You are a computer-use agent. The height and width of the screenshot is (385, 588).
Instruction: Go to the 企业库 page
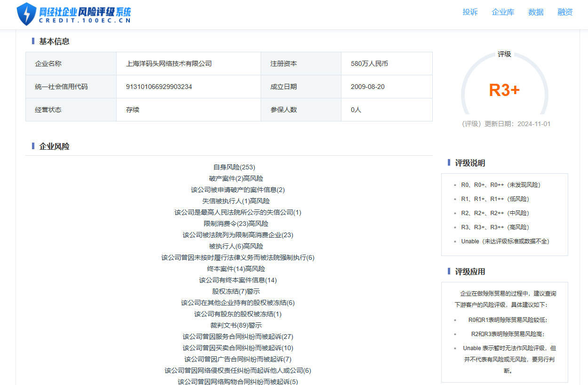point(503,12)
